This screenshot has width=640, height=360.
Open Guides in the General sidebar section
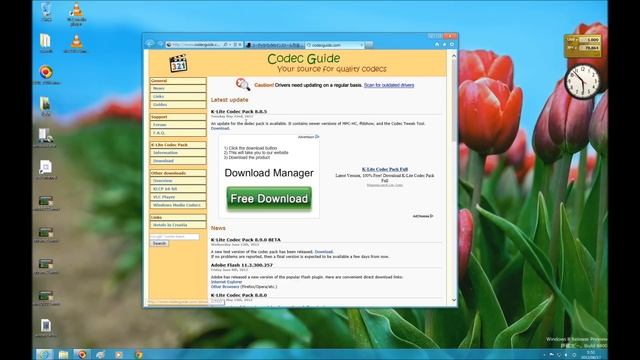coord(178,105)
